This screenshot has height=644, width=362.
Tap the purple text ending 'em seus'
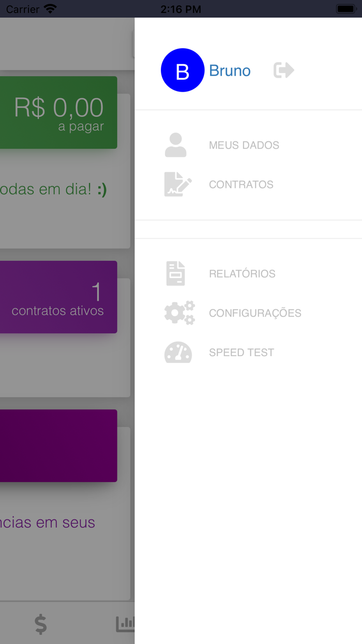click(48, 522)
